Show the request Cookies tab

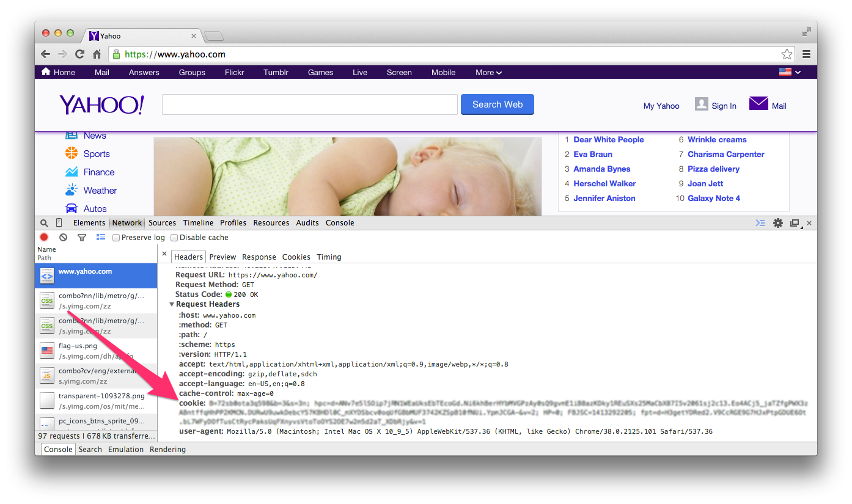pos(296,257)
